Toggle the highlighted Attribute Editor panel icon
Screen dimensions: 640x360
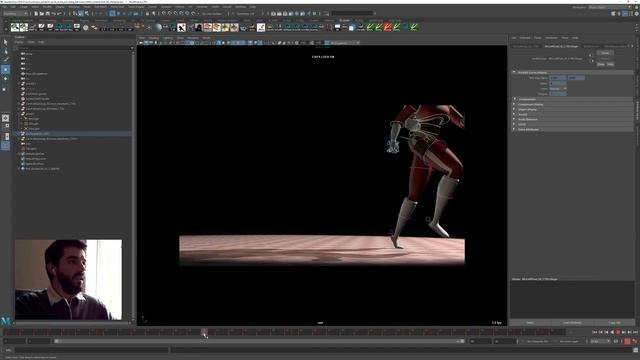(x=625, y=13)
